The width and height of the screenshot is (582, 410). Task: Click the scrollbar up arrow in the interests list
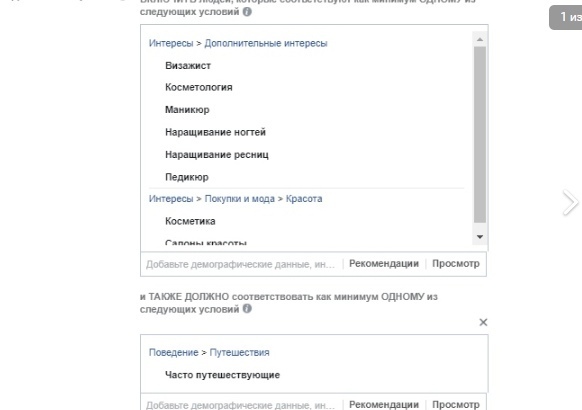coord(480,39)
